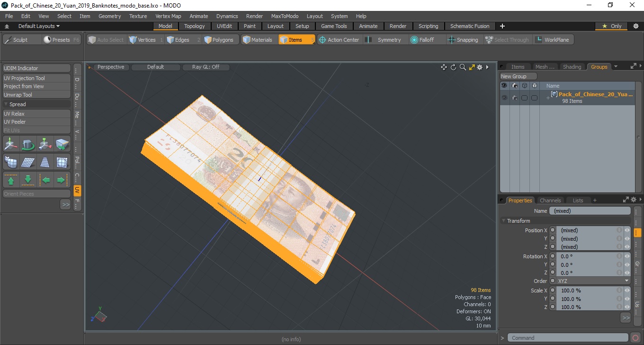This screenshot has width=644, height=345.
Task: Open the Schematic Fusion layout tab
Action: click(470, 26)
